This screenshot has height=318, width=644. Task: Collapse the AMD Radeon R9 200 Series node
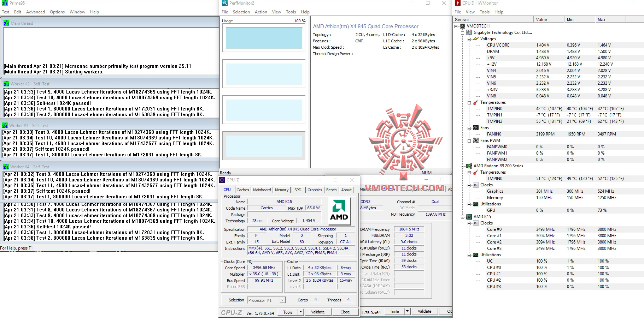click(x=462, y=166)
